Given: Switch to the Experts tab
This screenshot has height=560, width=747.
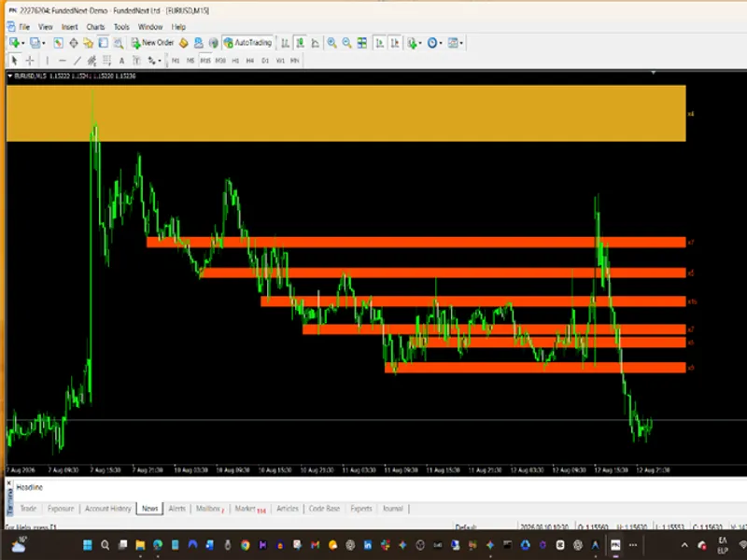Looking at the screenshot, I should tap(361, 509).
